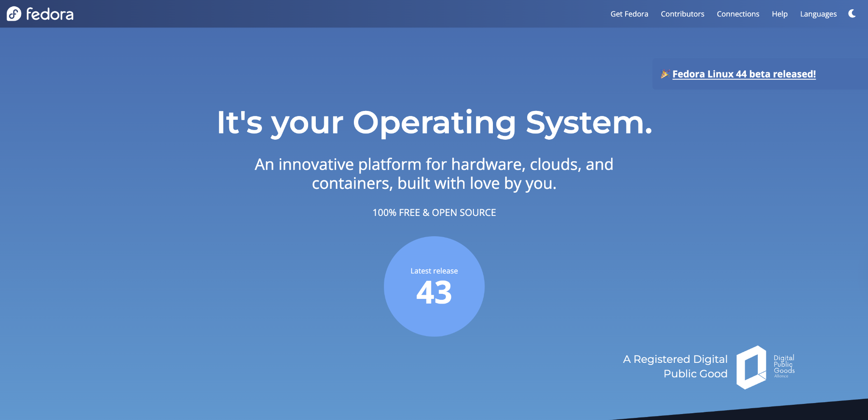Open the Languages selector
Viewport: 868px width, 420px height.
pos(818,14)
